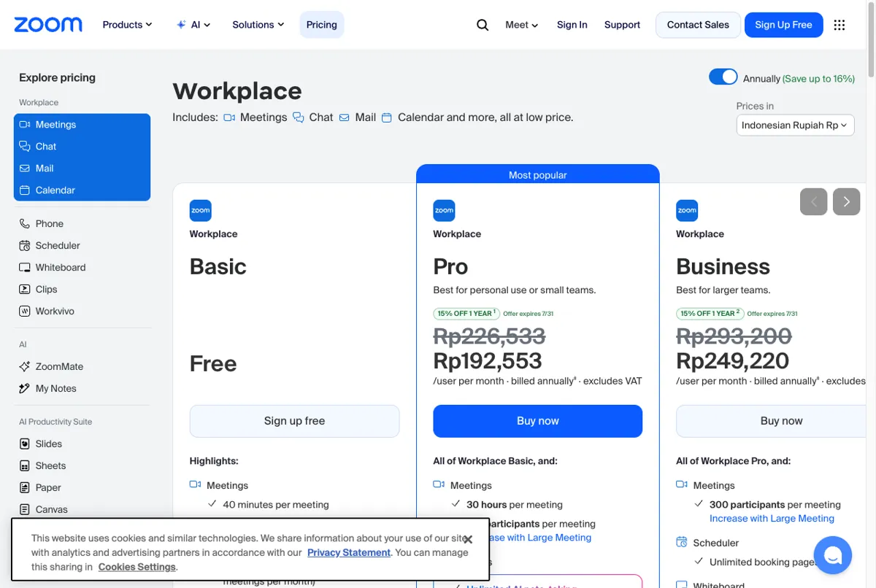Screen dimensions: 876x588
Task: Click the Business price Rp249,220
Action: pos(733,361)
